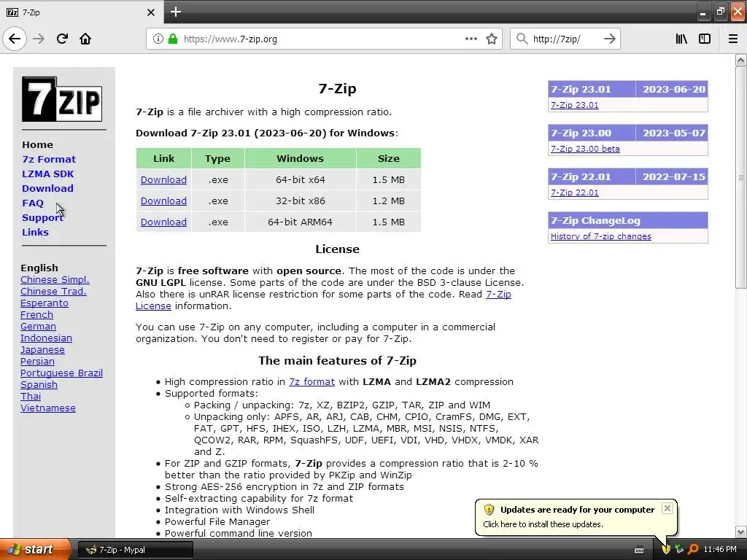
Task: Click the 7-Zip logo image
Action: coord(62,99)
